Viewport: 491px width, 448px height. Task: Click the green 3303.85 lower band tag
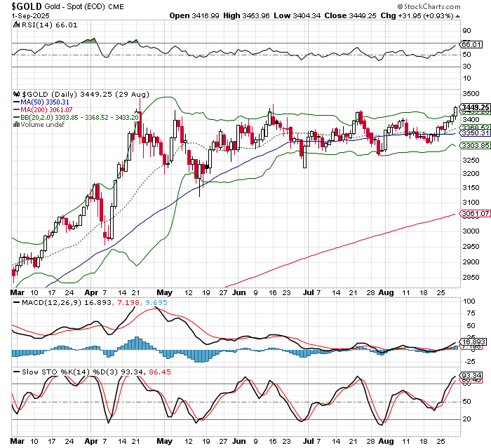coord(475,145)
